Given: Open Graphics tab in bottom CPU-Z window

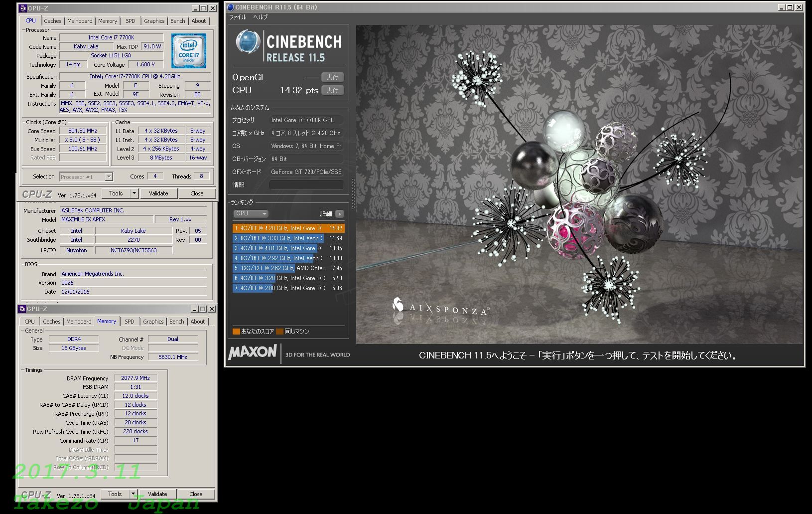Looking at the screenshot, I should click(153, 322).
